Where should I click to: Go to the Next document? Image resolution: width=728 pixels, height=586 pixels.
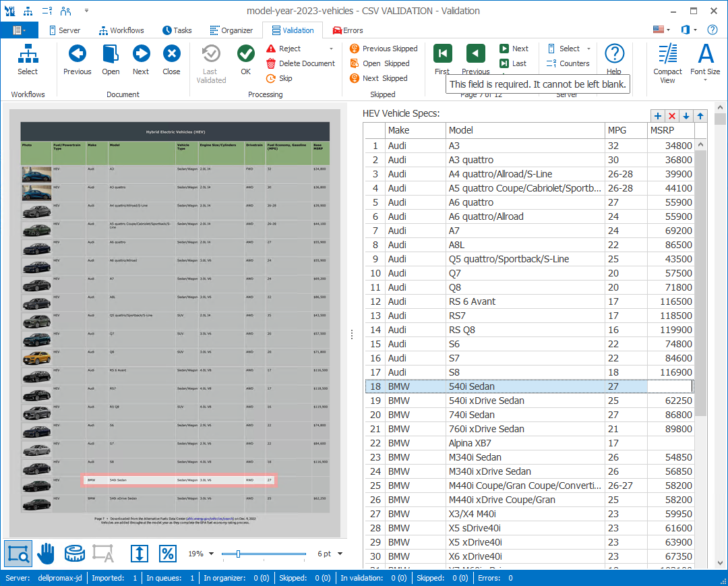(141, 59)
